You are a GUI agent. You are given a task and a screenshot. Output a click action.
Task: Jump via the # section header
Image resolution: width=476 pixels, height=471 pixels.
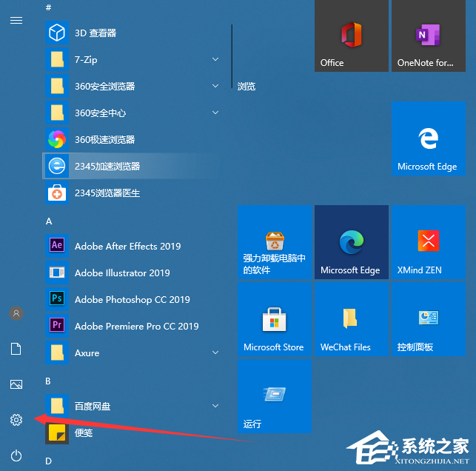48,7
